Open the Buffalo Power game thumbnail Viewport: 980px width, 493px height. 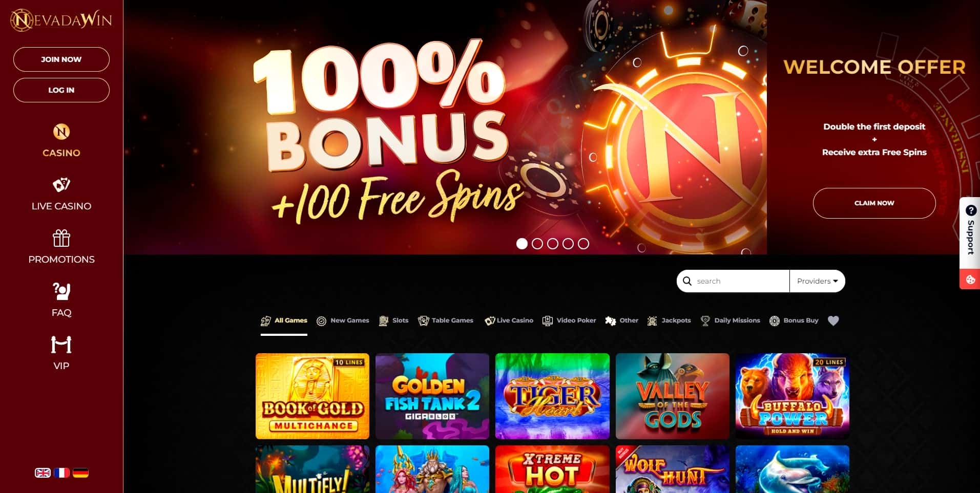792,396
